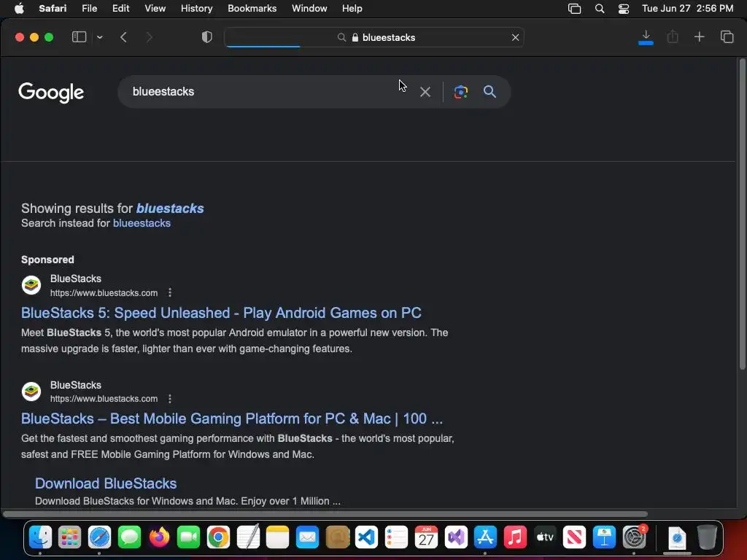The width and height of the screenshot is (747, 560).
Task: Open the Stage Manager menu bar icon
Action: 575,9
